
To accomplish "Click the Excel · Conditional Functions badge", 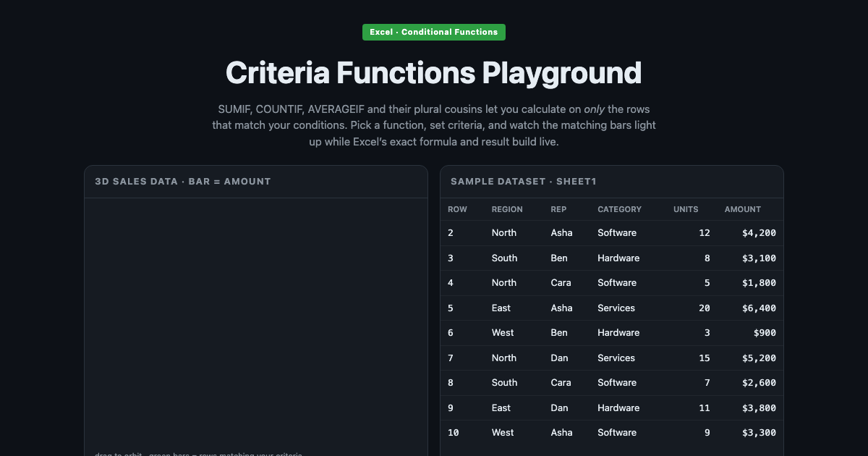I will [x=434, y=32].
